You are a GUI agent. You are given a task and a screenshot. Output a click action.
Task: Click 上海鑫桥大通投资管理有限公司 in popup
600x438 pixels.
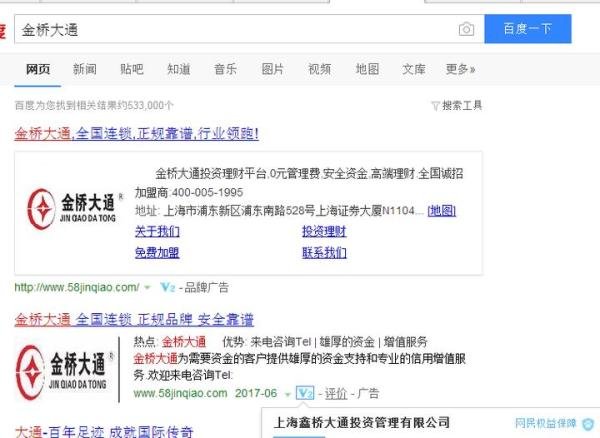[362, 423]
